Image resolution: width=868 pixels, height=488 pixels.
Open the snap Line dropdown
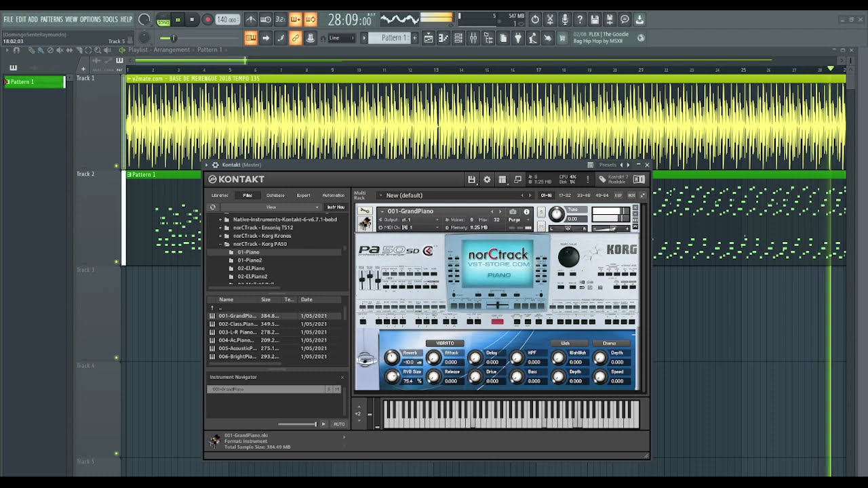click(341, 38)
